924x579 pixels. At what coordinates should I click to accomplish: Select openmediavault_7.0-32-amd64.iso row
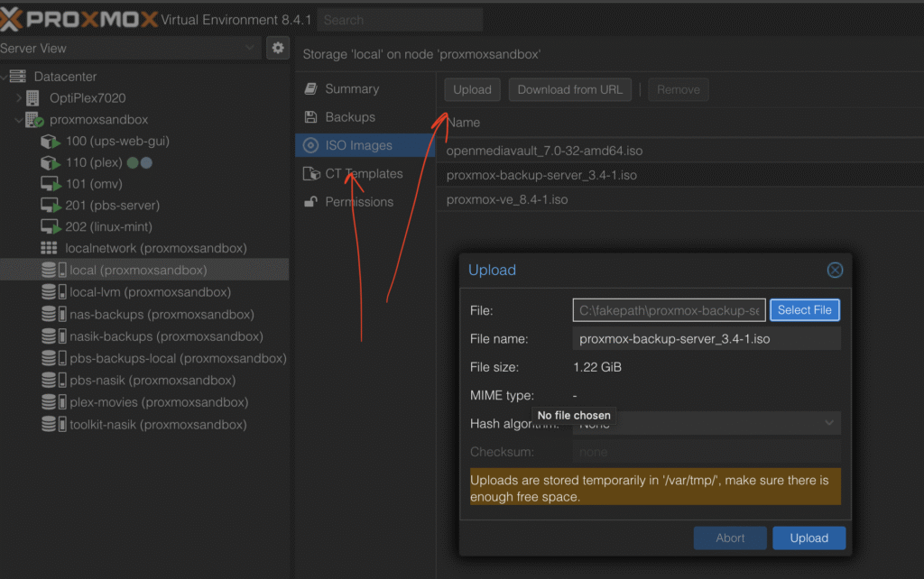point(680,151)
